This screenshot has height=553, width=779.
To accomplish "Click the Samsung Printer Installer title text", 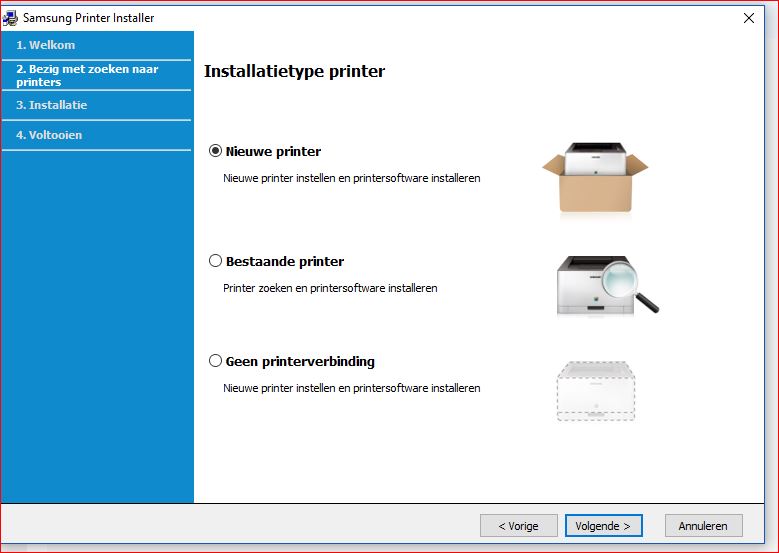I will coord(88,18).
